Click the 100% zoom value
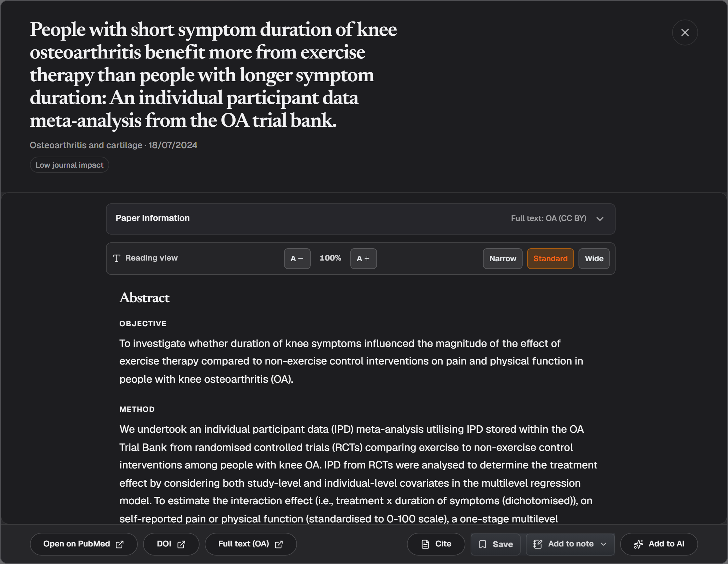Image resolution: width=728 pixels, height=564 pixels. (330, 258)
